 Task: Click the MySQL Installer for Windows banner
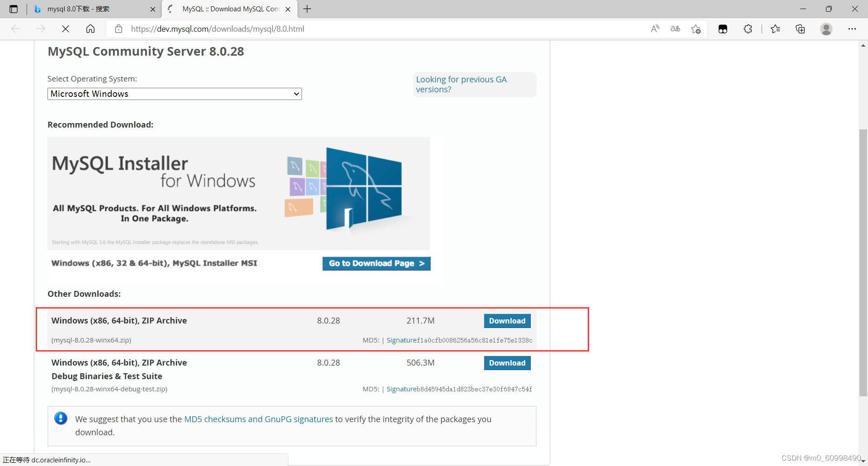(239, 194)
